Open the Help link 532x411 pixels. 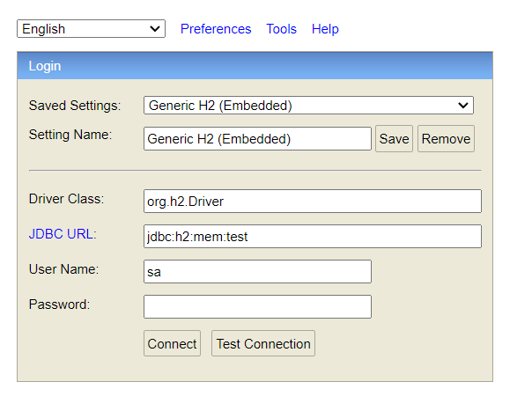pos(325,29)
